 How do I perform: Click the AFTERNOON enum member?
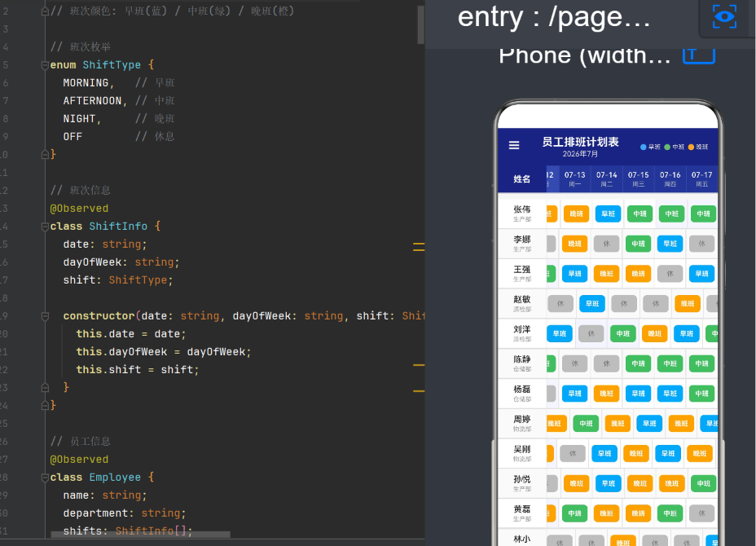[92, 101]
